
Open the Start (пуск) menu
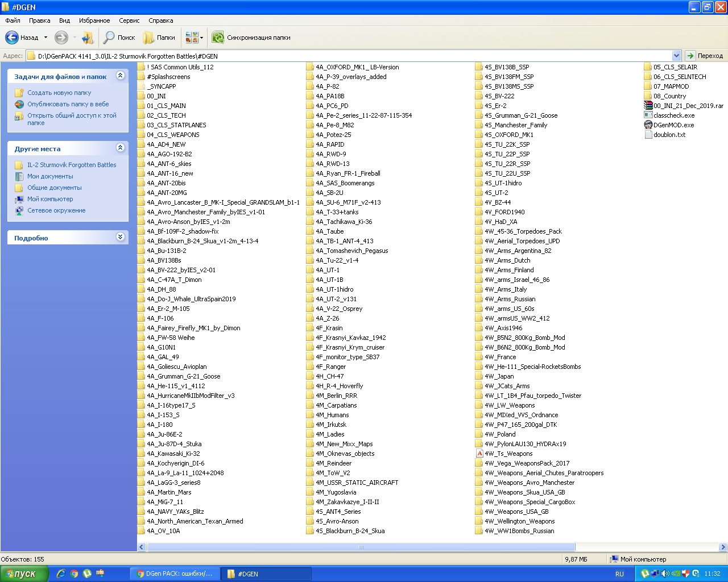pyautogui.click(x=24, y=573)
